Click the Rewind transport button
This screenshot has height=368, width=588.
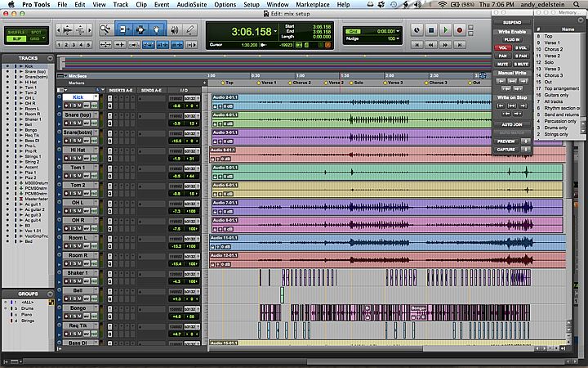click(x=431, y=45)
